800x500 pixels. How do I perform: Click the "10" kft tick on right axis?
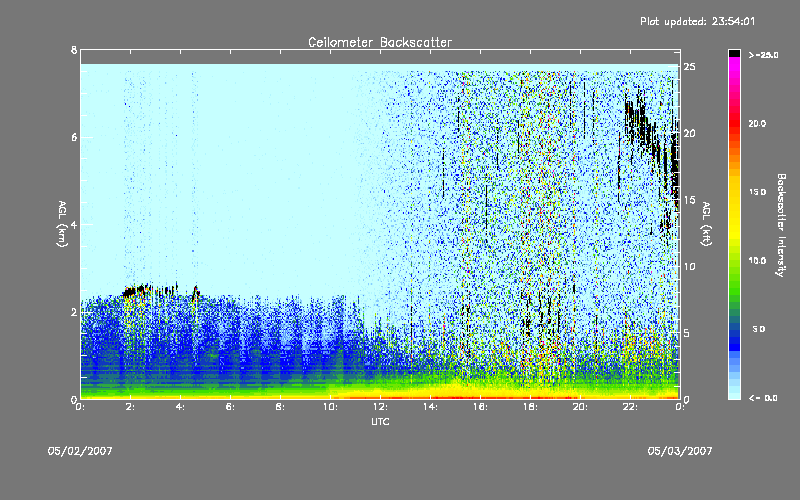click(x=690, y=266)
